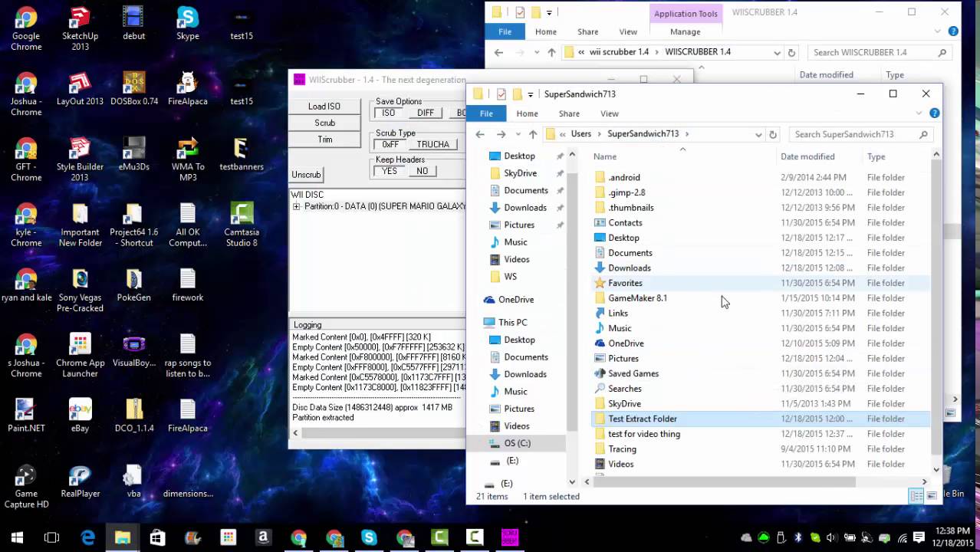
Task: Open PokeGen desktop icon
Action: [x=133, y=284]
